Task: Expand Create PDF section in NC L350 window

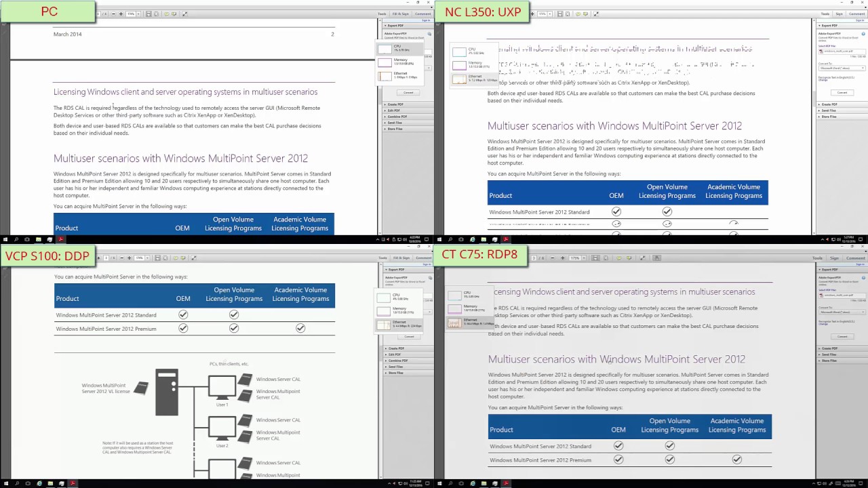Action: coord(842,104)
